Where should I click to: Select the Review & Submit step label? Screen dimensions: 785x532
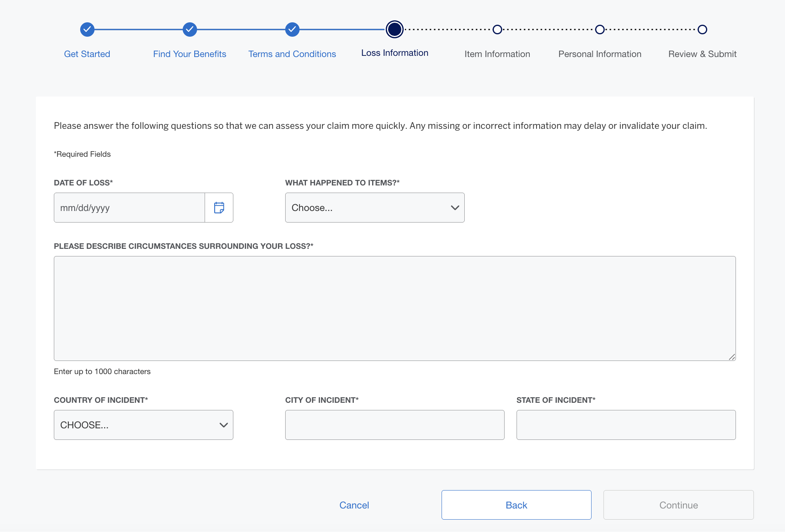tap(702, 54)
